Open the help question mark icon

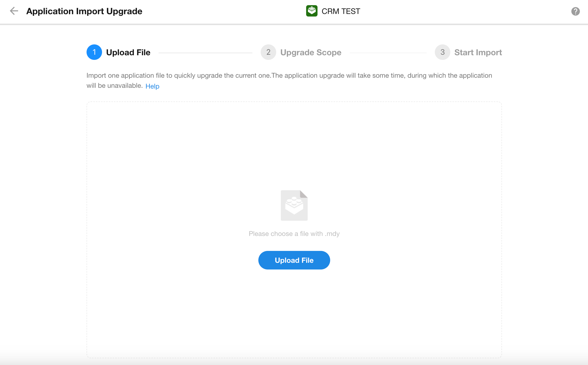575,11
